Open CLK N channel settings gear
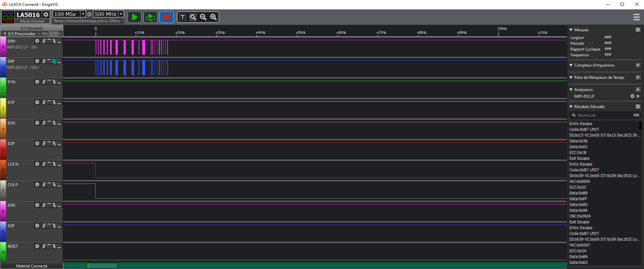Screen dimensions: 644x269 37,164
